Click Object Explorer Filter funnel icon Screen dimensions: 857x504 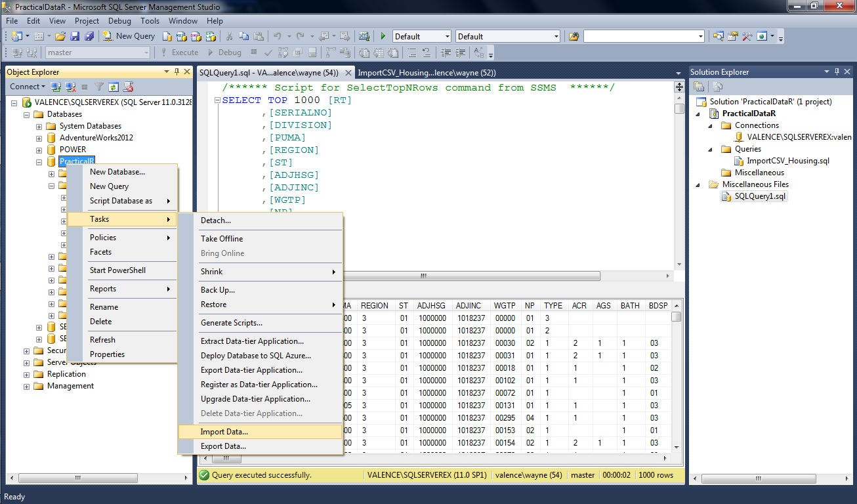tap(99, 87)
